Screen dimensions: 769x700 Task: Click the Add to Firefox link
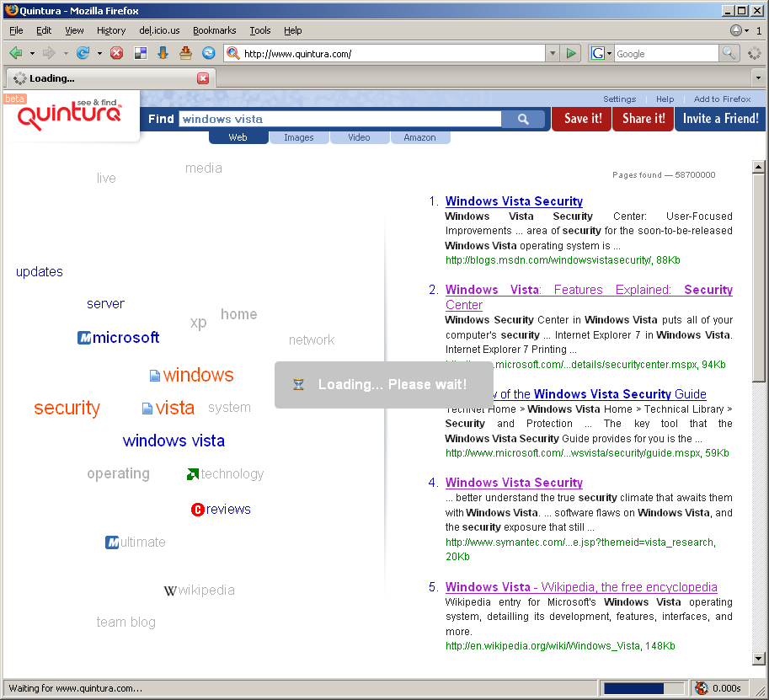point(722,99)
